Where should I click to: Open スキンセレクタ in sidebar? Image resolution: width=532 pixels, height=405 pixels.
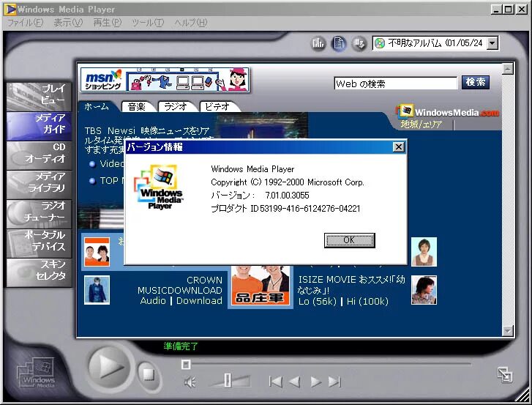click(39, 272)
